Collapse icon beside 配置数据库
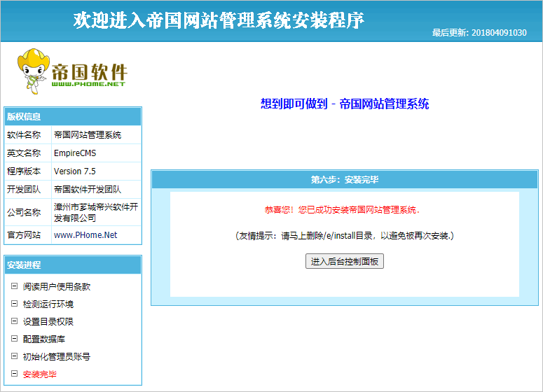Screen dimensions: 543x392 coord(14,339)
